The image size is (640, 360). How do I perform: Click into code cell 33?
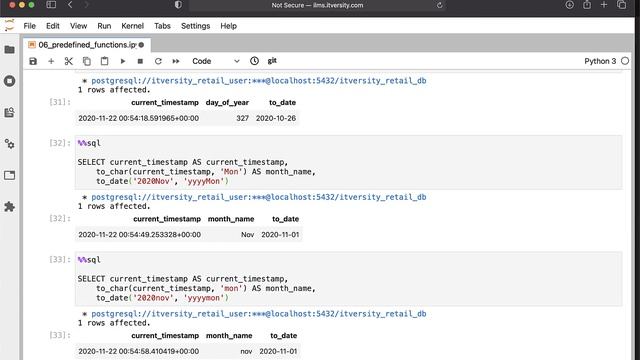pyautogui.click(x=349, y=279)
